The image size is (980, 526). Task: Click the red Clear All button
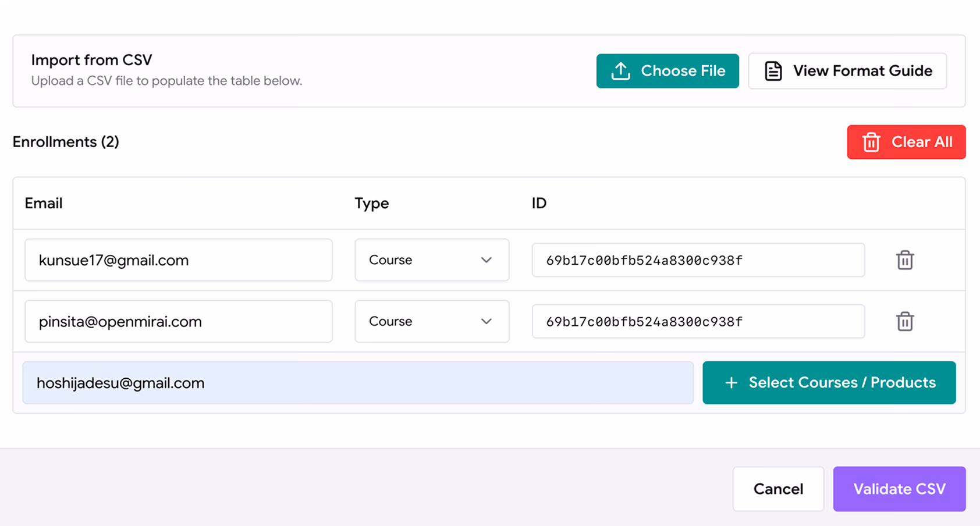[906, 142]
